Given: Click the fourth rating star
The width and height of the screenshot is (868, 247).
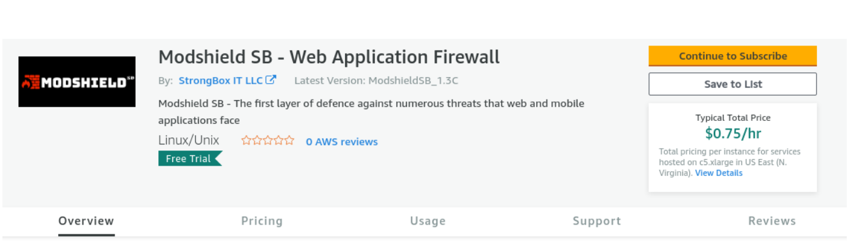Looking at the screenshot, I should (x=278, y=141).
